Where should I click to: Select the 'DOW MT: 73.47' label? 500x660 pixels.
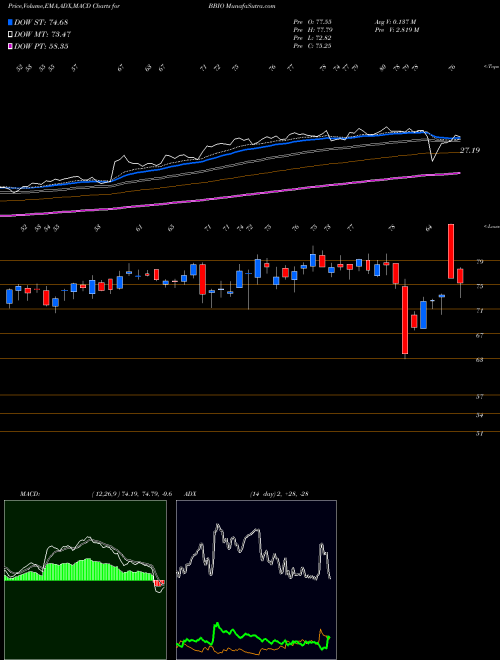tap(42, 35)
